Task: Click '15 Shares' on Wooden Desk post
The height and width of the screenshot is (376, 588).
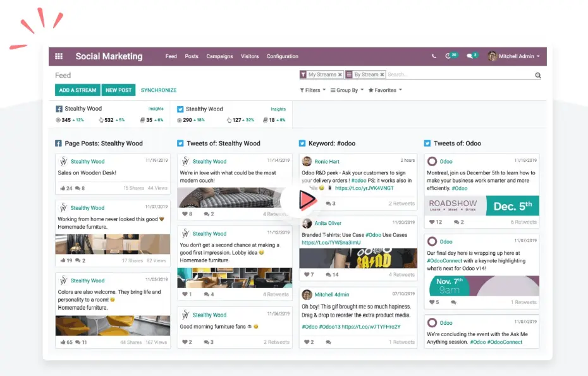Action: tap(134, 188)
